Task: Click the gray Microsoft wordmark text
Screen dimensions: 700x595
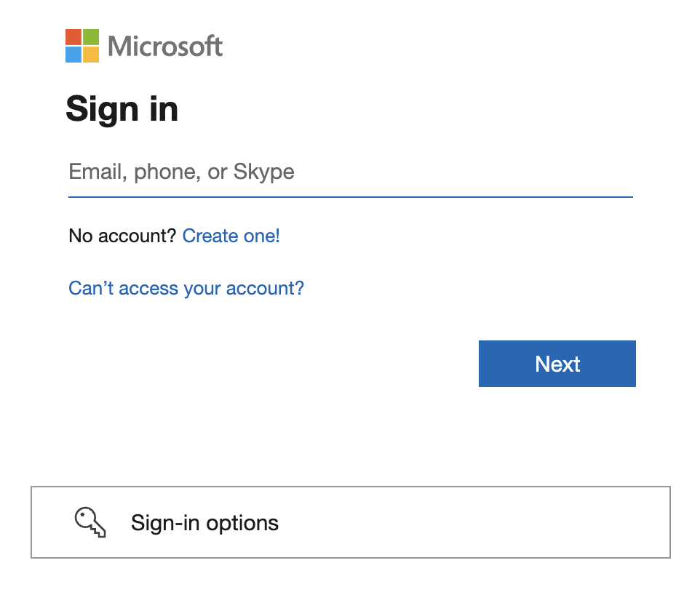Action: [165, 47]
